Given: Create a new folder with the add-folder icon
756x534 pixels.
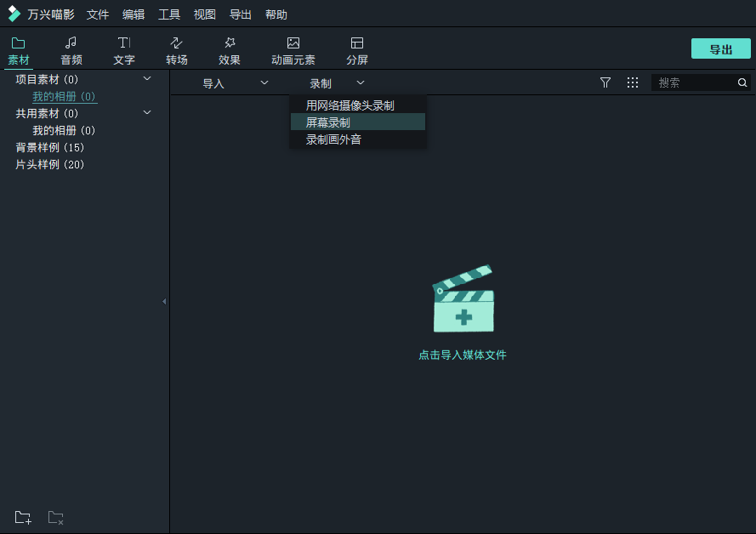Looking at the screenshot, I should pyautogui.click(x=22, y=517).
